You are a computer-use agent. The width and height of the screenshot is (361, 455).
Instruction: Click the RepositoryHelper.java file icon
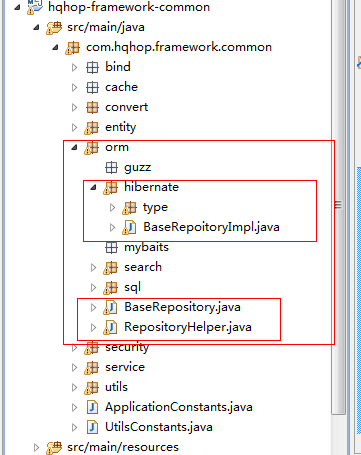pos(110,328)
